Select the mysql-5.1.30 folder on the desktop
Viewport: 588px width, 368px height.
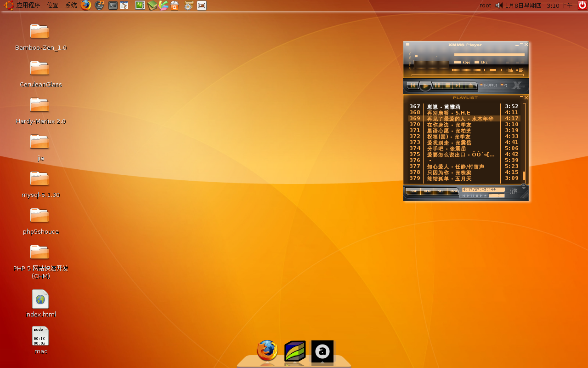click(x=40, y=184)
